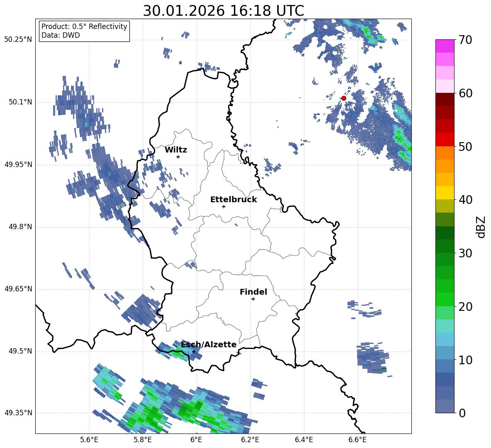Viewport: 491px width, 448px height.
Task: Click the title '30.01.2026 16:18 UTC'
Action: pos(224,11)
